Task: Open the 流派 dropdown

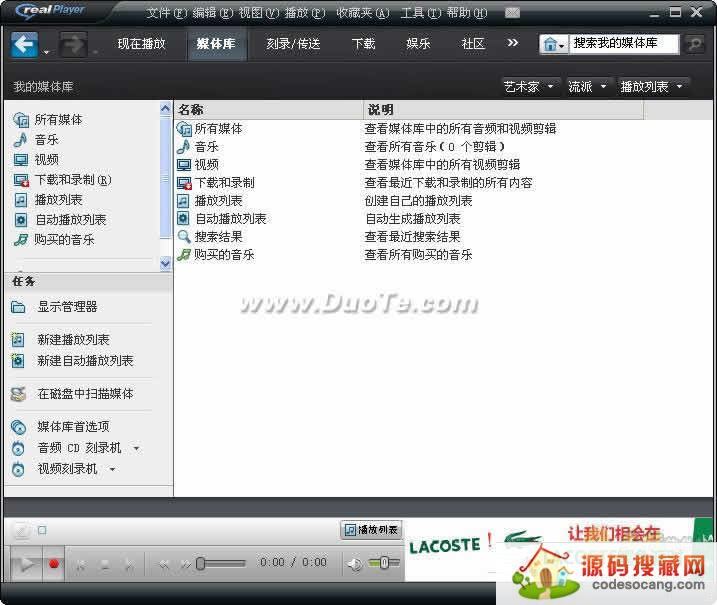Action: [x=587, y=87]
